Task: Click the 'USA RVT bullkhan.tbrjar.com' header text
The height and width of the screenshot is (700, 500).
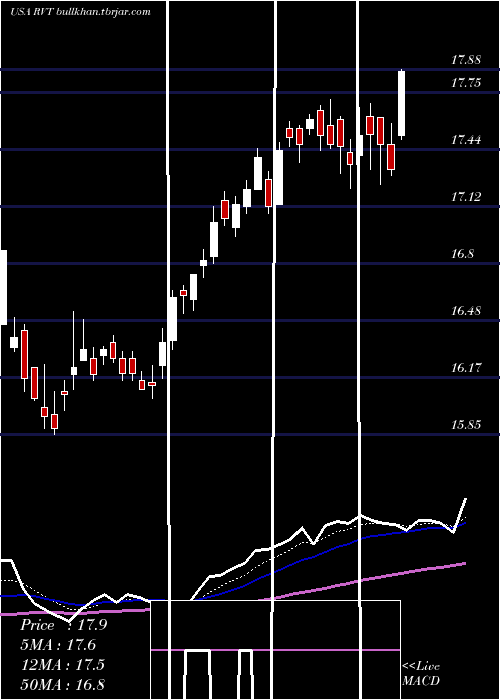Action: click(x=80, y=12)
